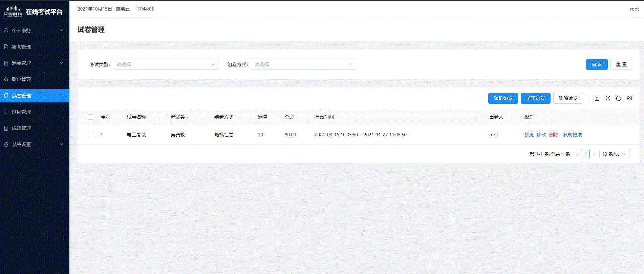Click the refresh table icon
The image size is (644, 274).
coord(619,98)
